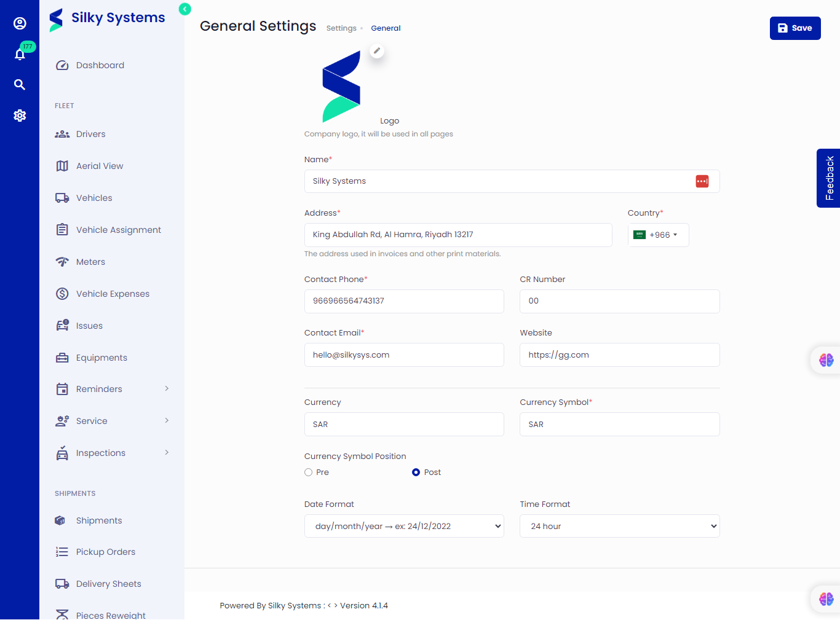Viewport: 840px width, 620px height.
Task: Open the Time Format dropdown
Action: point(619,527)
